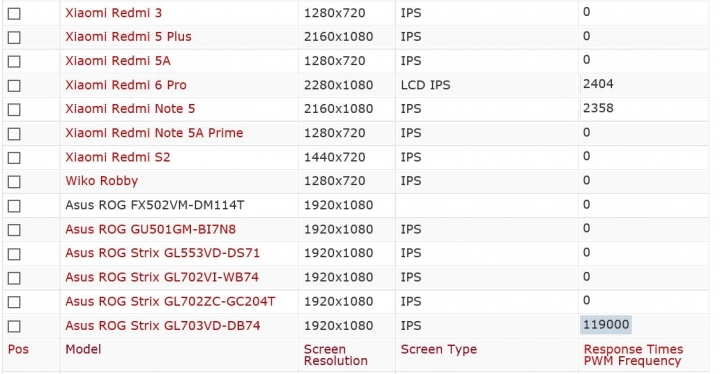Screen dimensions: 720x374
Task: Go to the Asus ROG Strix GL553VD-DS71 page
Action: pyautogui.click(x=162, y=253)
